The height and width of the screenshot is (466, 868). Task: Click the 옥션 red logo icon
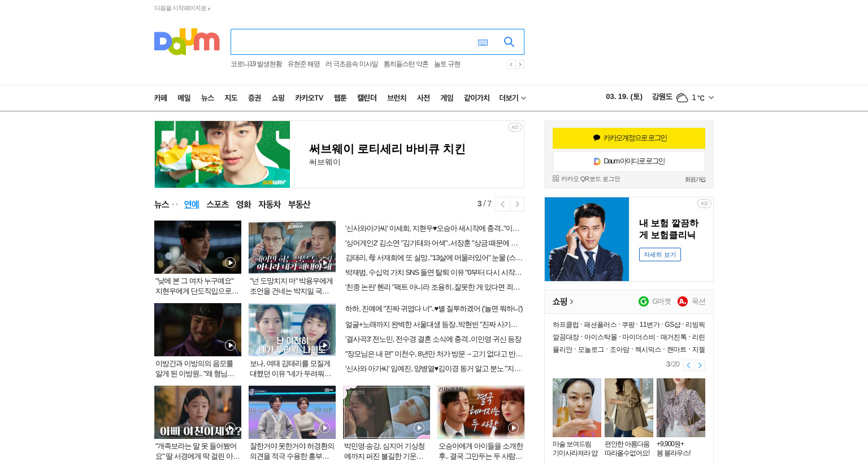point(683,301)
